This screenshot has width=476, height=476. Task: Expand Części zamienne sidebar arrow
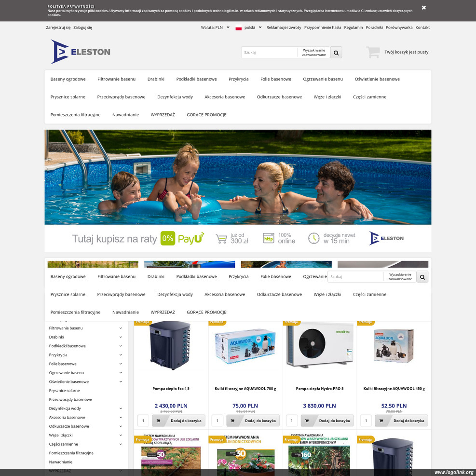coord(121,444)
